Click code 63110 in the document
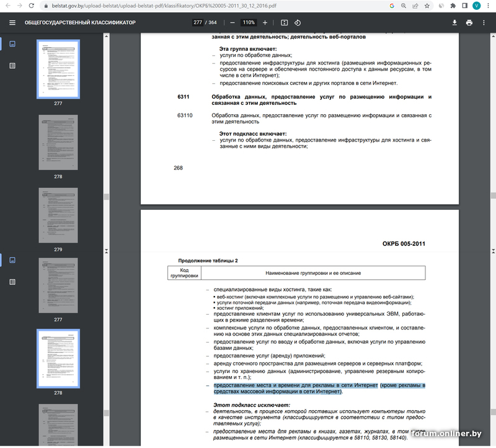 185,115
